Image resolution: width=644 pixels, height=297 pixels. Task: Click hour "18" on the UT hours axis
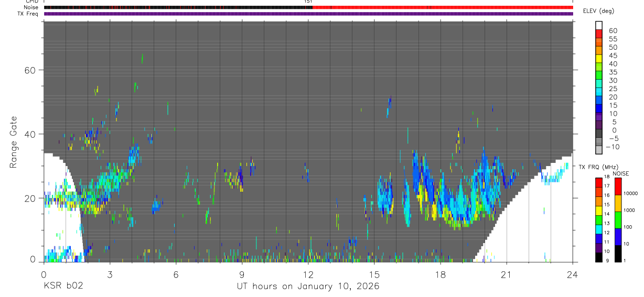tap(441, 274)
